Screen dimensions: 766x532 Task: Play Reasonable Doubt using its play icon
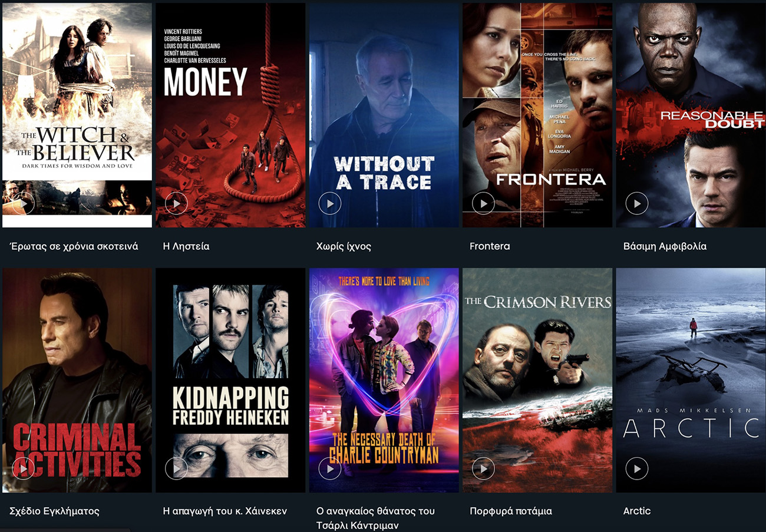click(x=637, y=204)
